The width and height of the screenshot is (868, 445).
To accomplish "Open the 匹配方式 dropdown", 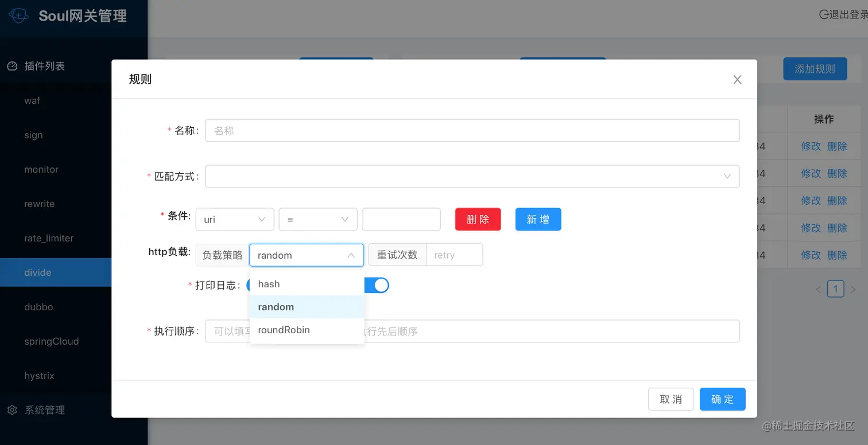I will 472,176.
